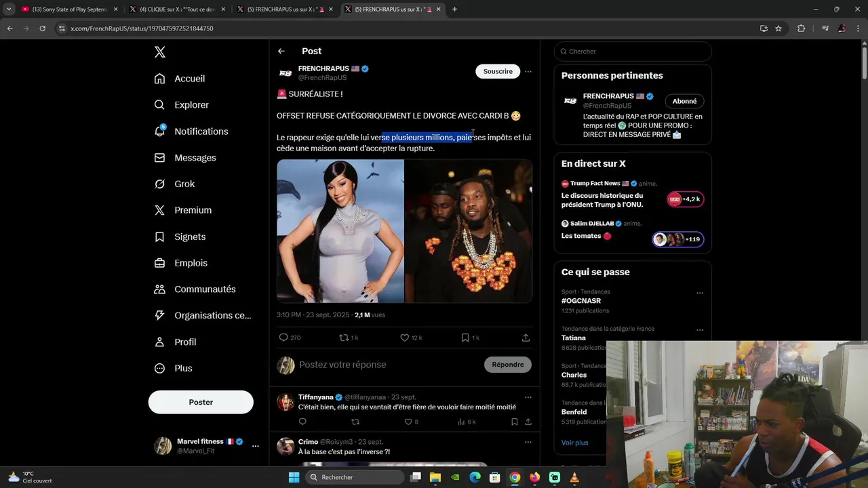This screenshot has height=488, width=868.
Task: Like the post with 12 k likes
Action: point(410,338)
